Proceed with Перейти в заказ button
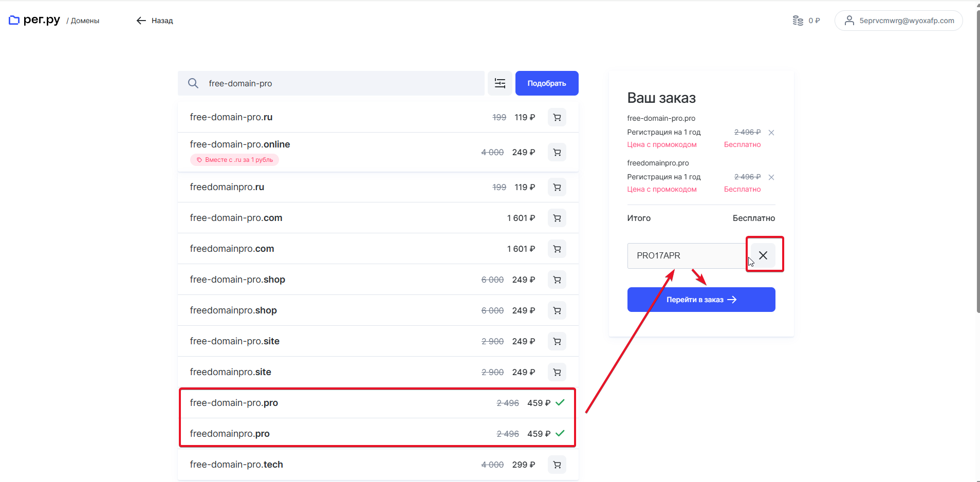Image resolution: width=980 pixels, height=482 pixels. pyautogui.click(x=701, y=300)
